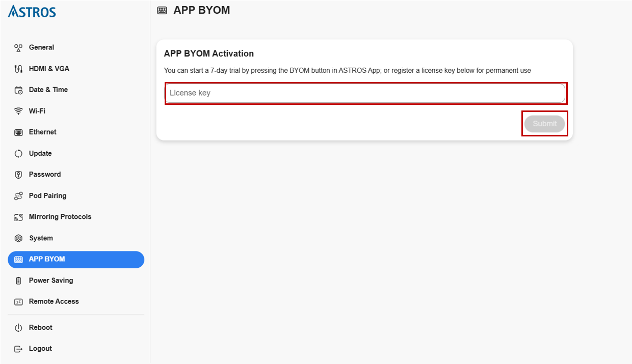632x364 pixels.
Task: Click the Pod Pairing icon
Action: tap(18, 196)
